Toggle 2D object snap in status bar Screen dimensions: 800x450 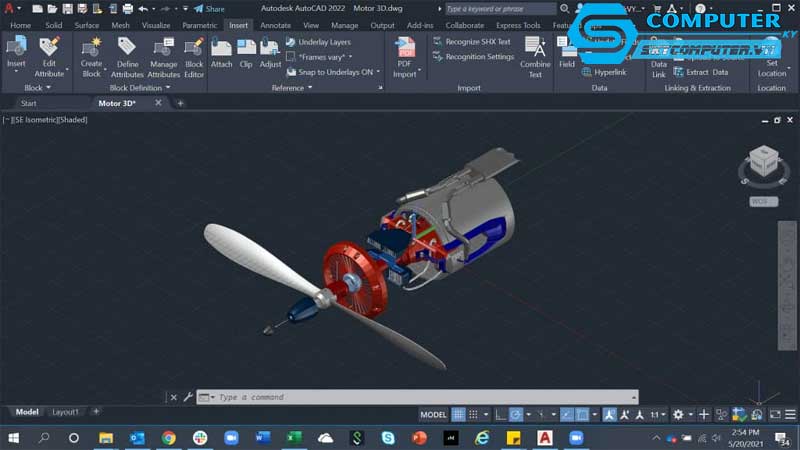click(582, 415)
